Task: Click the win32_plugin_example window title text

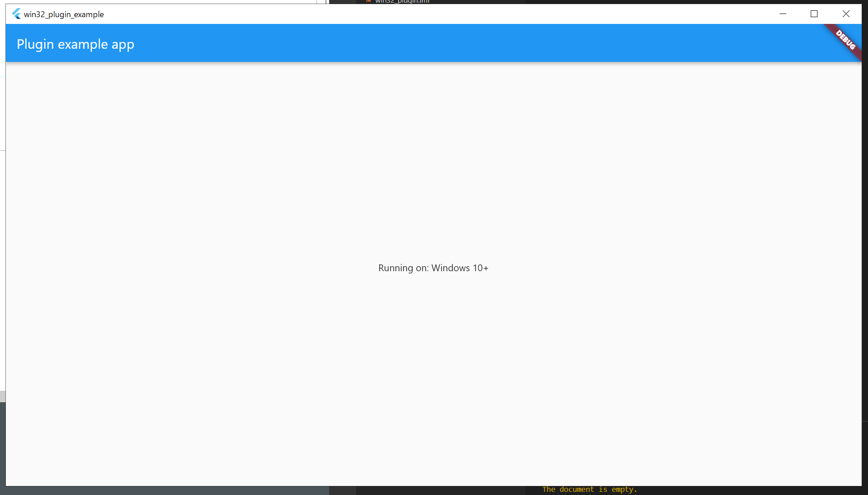Action: [x=64, y=14]
